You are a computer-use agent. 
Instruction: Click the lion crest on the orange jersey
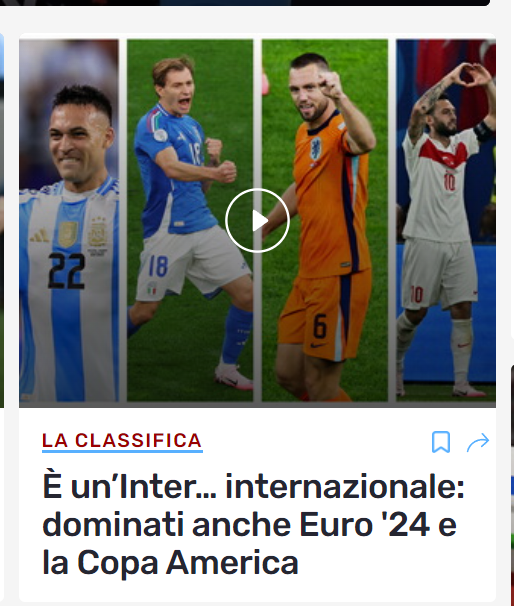317,148
